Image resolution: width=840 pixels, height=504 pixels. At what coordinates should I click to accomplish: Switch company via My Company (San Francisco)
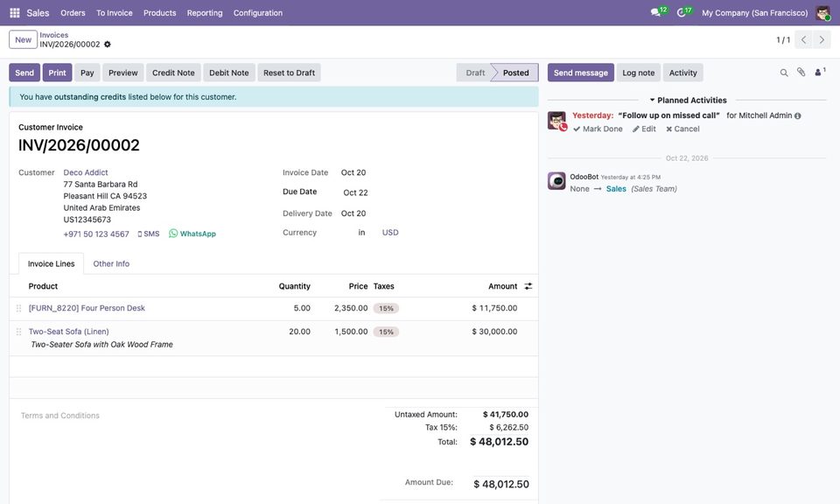[755, 13]
